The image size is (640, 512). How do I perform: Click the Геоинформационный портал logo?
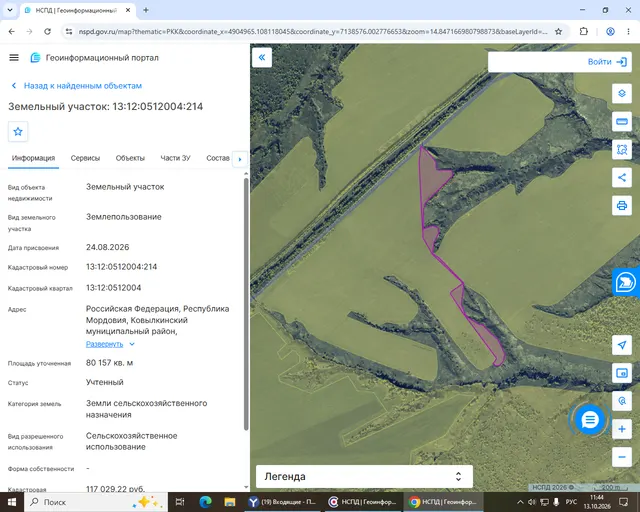pyautogui.click(x=95, y=58)
